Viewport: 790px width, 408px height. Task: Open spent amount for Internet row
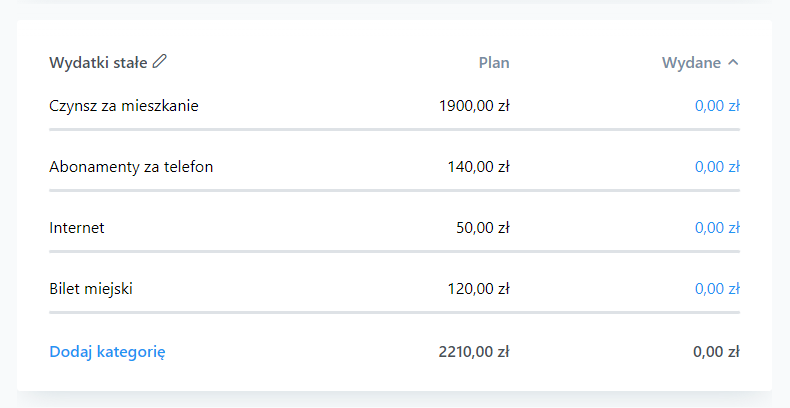point(717,228)
